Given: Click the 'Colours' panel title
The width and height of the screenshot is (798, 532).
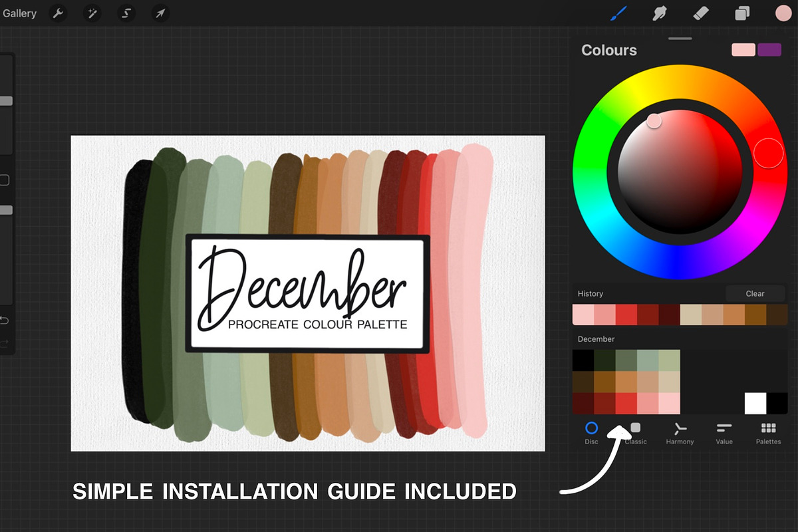Looking at the screenshot, I should click(x=608, y=50).
